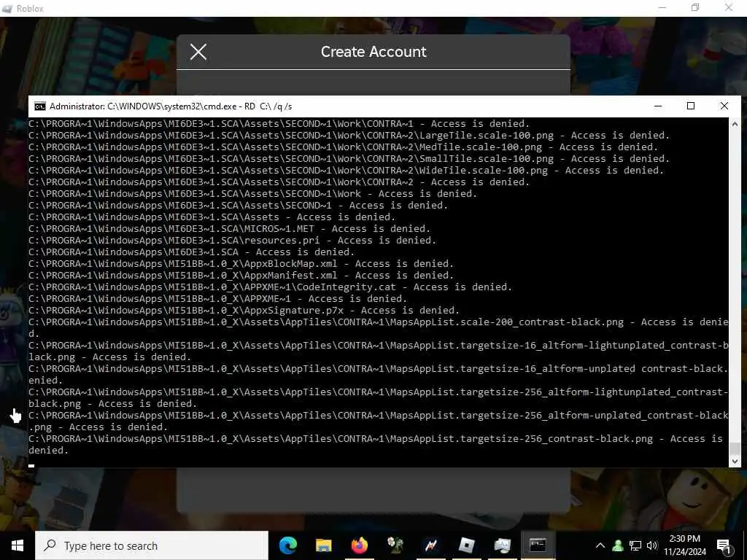Click the green user tray icon
747x560 pixels.
(618, 545)
